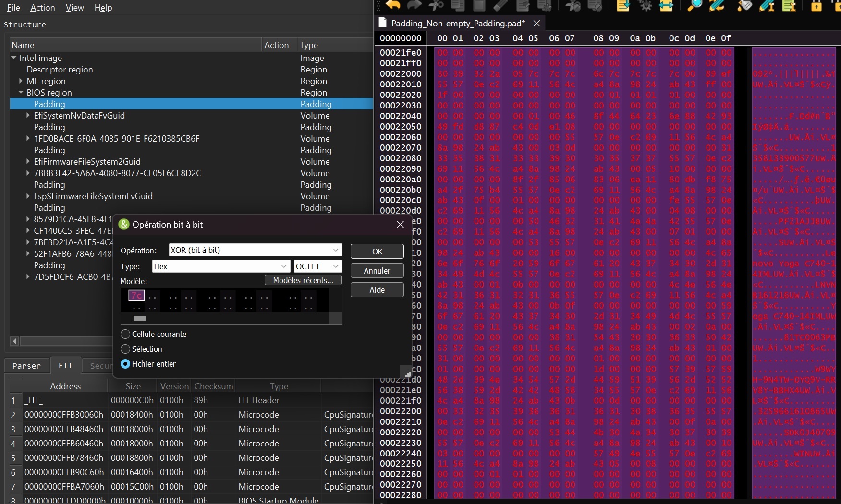Open Find with the magnifying glass icon
The image size is (841, 504).
coord(695,5)
